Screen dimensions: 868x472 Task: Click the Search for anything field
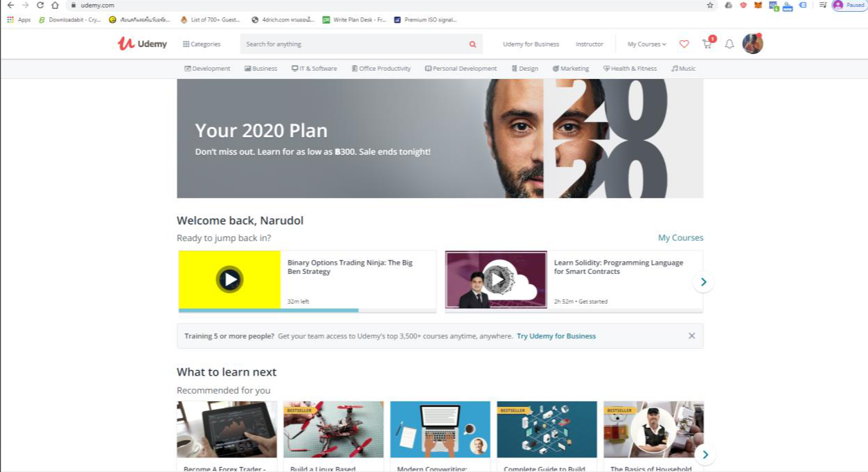pos(353,44)
